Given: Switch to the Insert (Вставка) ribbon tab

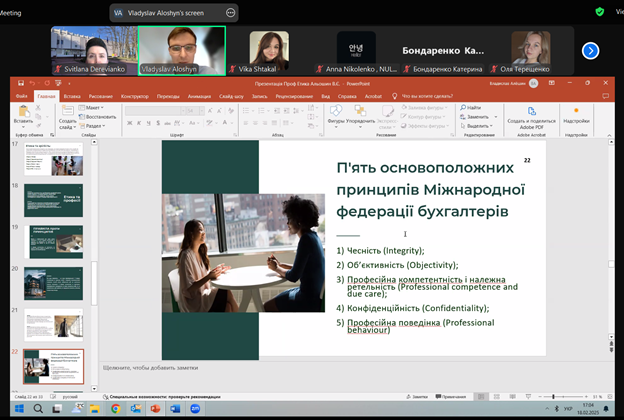Looking at the screenshot, I should 71,95.
